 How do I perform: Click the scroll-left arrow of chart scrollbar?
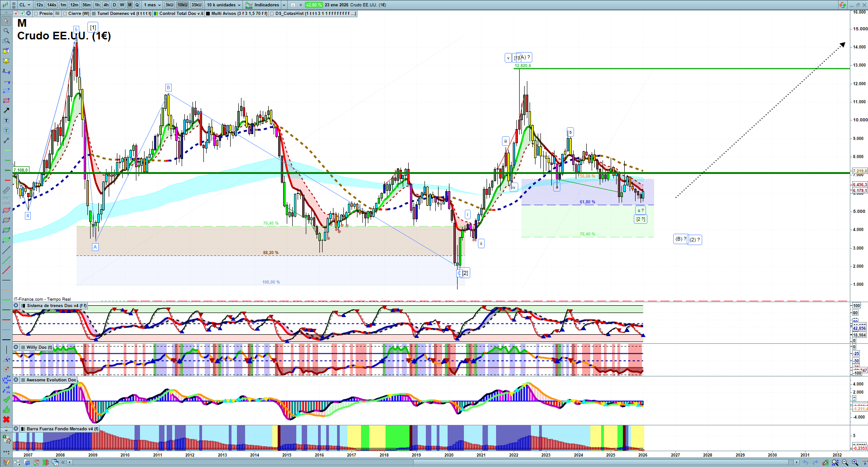coord(70,462)
